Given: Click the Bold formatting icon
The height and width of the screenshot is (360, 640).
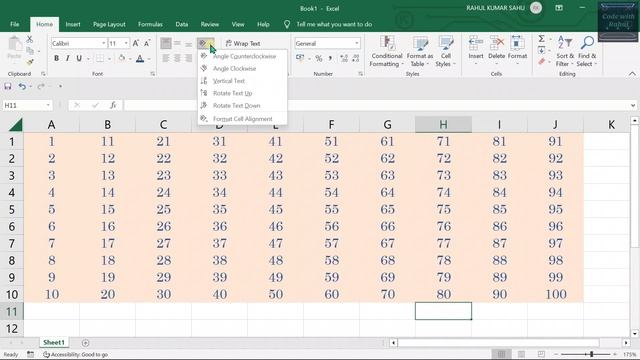Looking at the screenshot, I should 56,58.
